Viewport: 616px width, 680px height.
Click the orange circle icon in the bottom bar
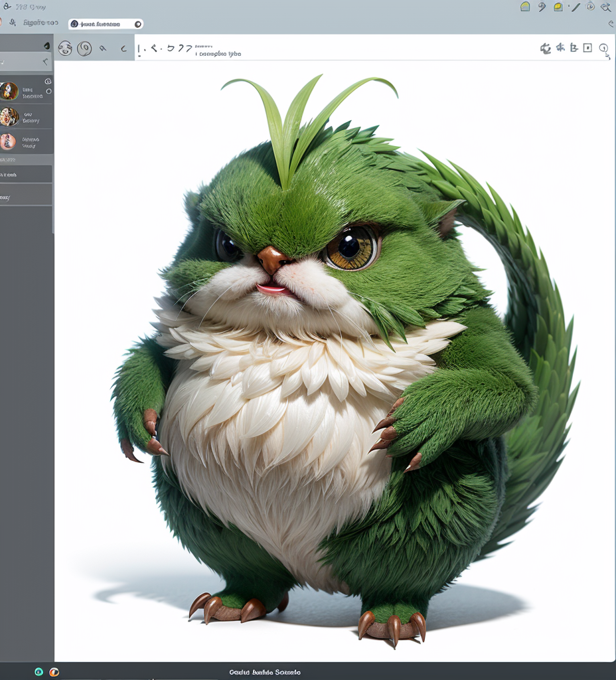54,672
